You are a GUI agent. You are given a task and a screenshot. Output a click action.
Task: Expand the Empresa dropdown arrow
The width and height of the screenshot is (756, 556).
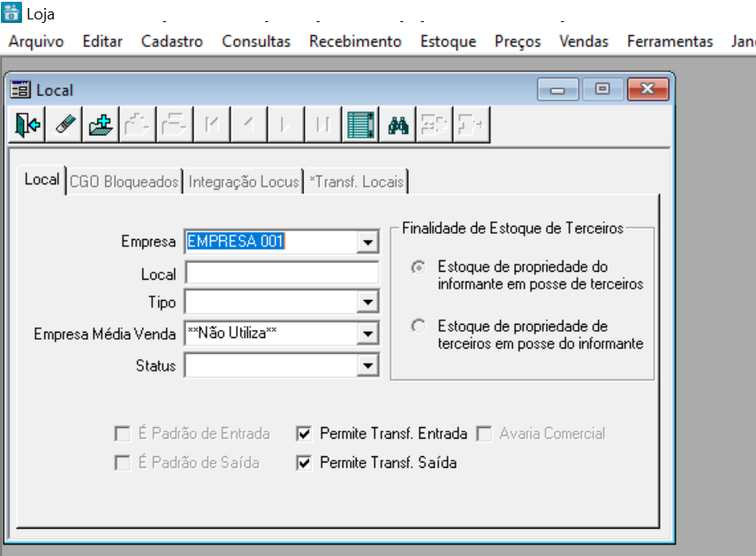[x=367, y=242]
